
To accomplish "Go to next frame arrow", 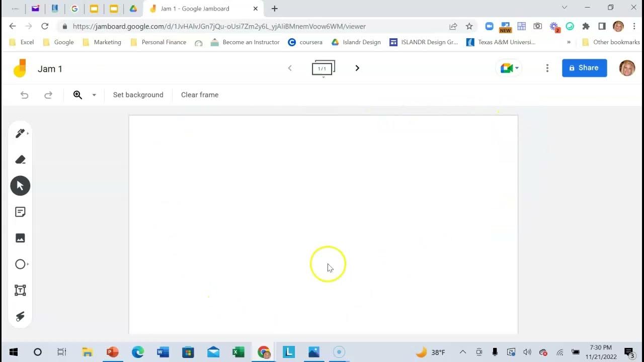I will point(357,68).
